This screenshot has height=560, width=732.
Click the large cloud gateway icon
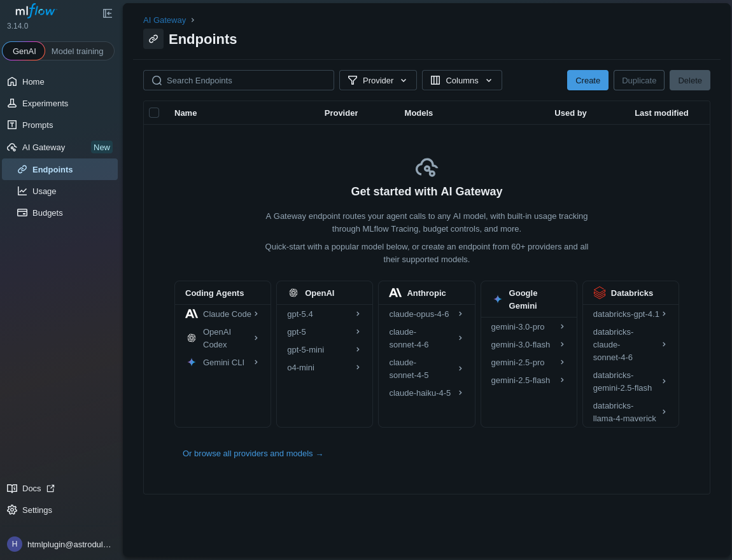(x=426, y=167)
